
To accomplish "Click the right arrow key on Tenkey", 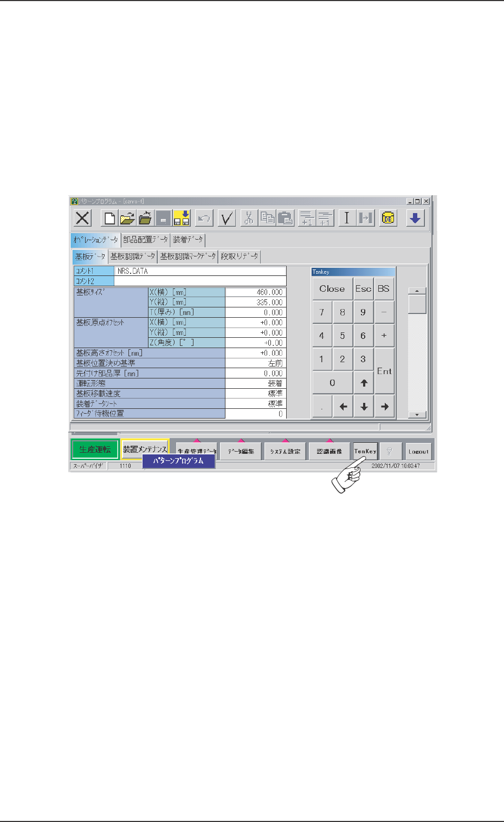I will (x=384, y=406).
